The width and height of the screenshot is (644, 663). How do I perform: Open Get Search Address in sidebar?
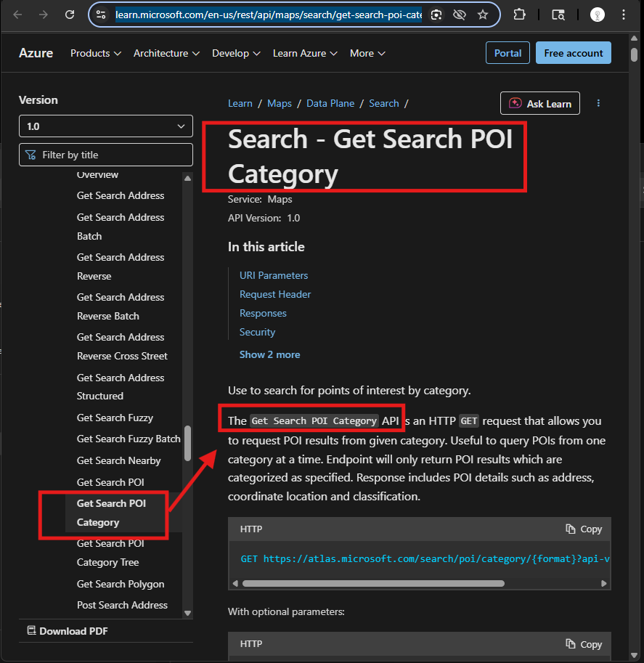point(121,196)
